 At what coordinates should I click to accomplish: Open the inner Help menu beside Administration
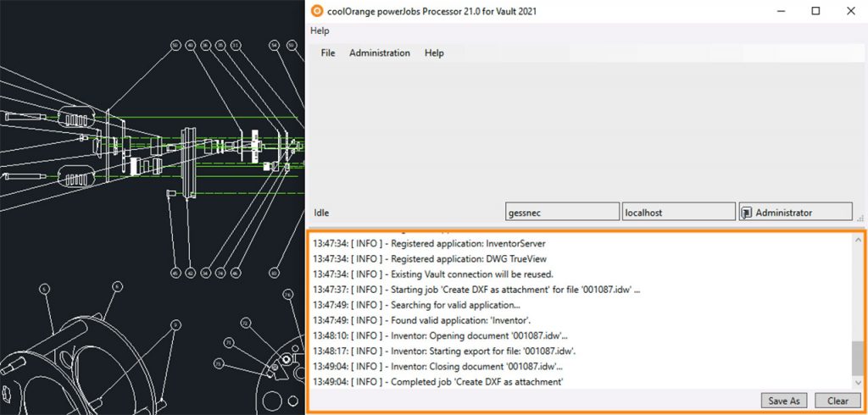coord(434,53)
